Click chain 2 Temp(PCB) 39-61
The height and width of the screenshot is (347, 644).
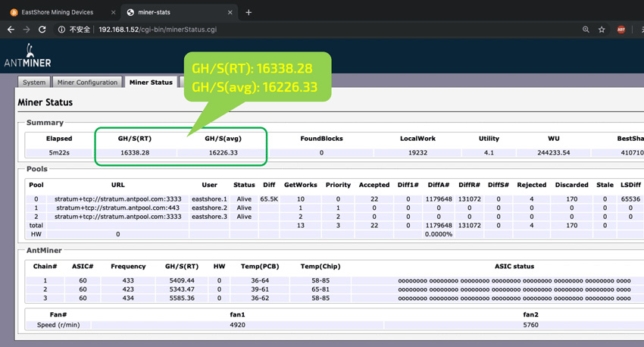pos(260,289)
